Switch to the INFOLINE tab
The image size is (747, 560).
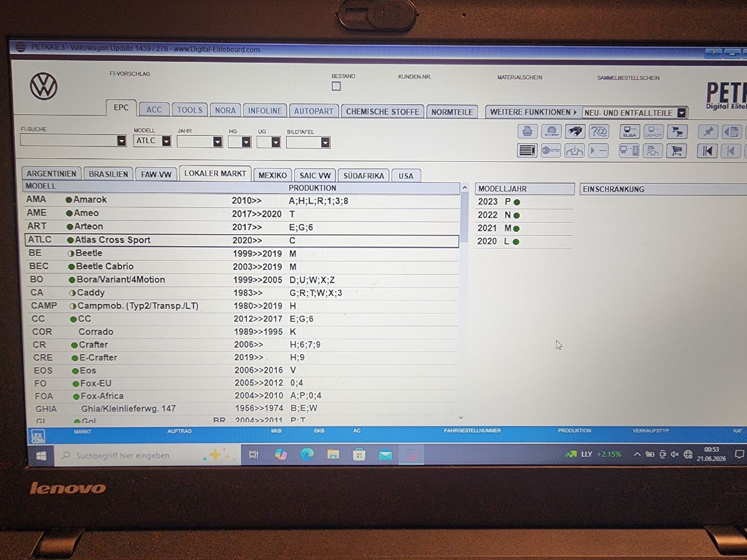tap(265, 111)
